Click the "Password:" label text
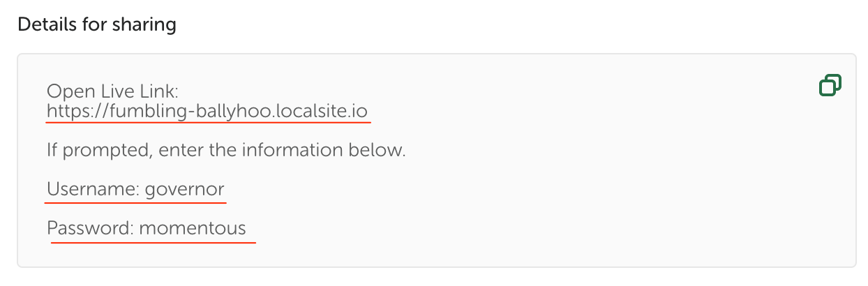This screenshot has height=286, width=868. pos(91,228)
